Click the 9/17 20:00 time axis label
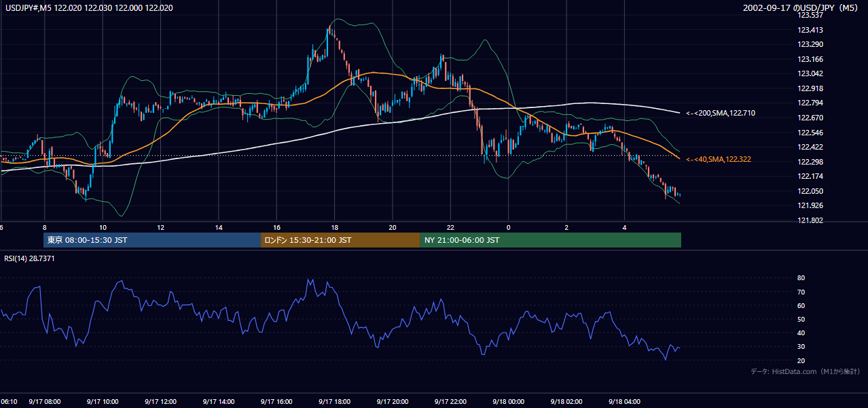The image size is (868, 408). (x=393, y=402)
